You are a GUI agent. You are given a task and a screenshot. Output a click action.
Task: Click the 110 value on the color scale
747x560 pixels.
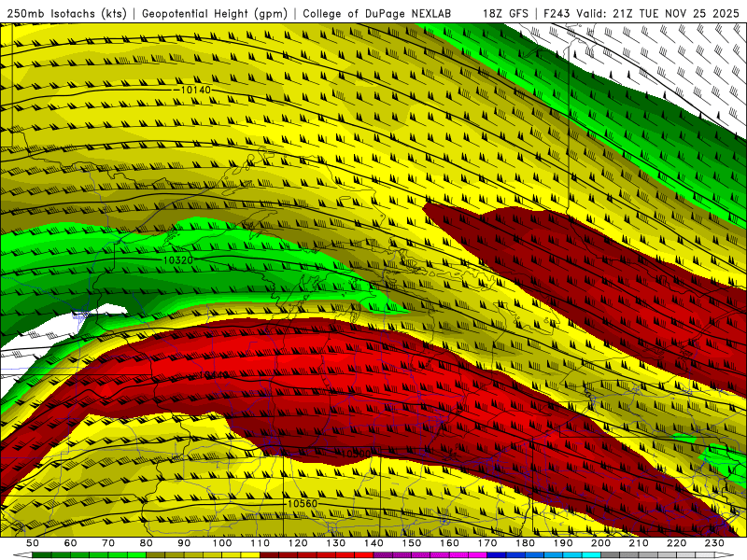point(261,543)
